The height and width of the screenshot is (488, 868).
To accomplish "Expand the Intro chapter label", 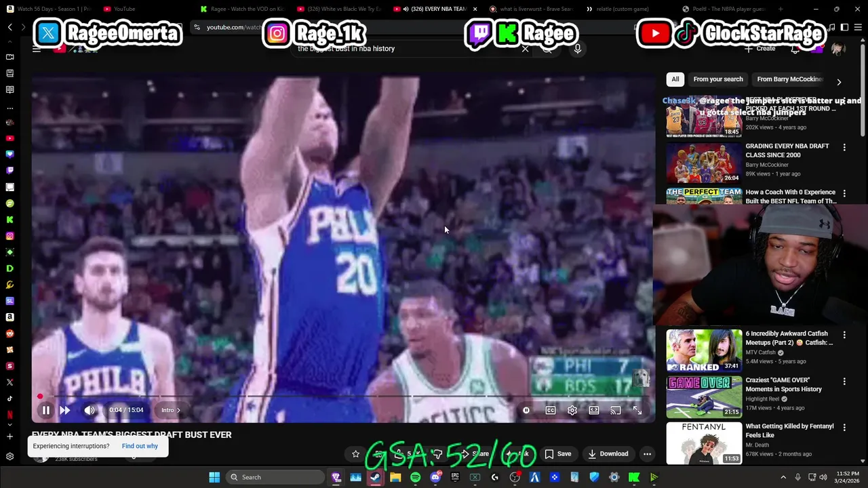I will (171, 410).
